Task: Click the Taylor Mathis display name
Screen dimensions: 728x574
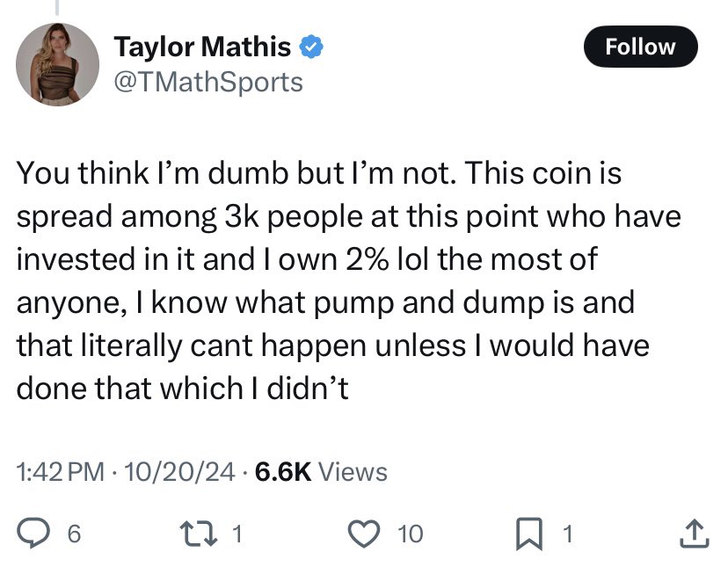Action: tap(203, 47)
